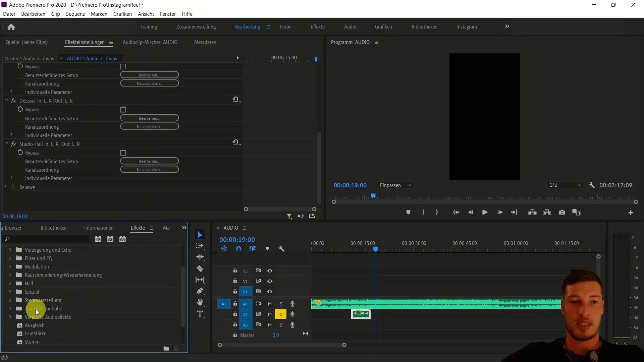
Task: Open the Sequenz menu in menu bar
Action: click(75, 14)
